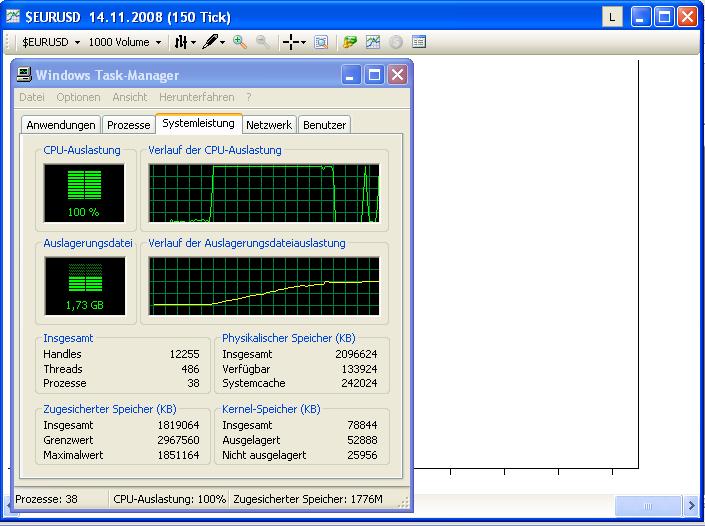
Task: Switch to the Benutzer tab
Action: pyautogui.click(x=324, y=125)
